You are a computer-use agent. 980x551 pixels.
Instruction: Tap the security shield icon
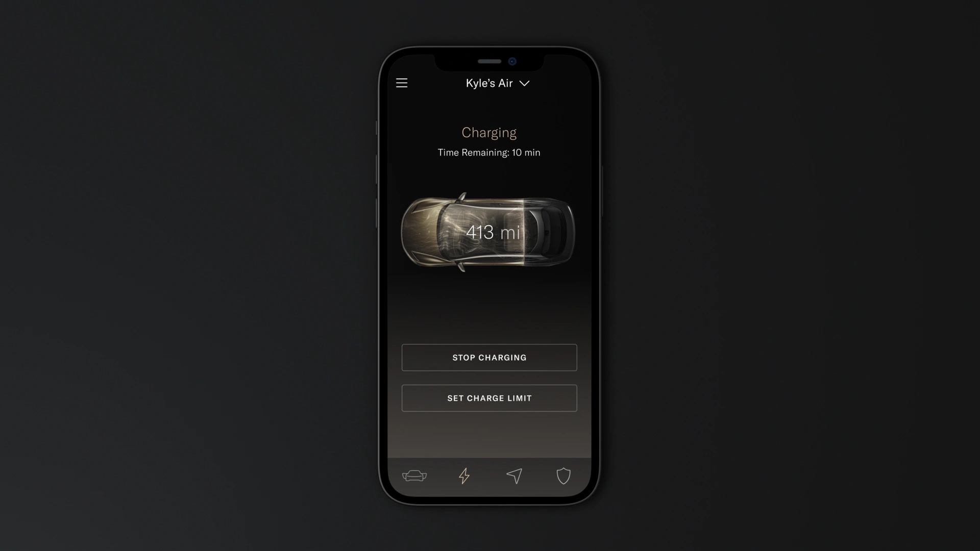pyautogui.click(x=564, y=475)
